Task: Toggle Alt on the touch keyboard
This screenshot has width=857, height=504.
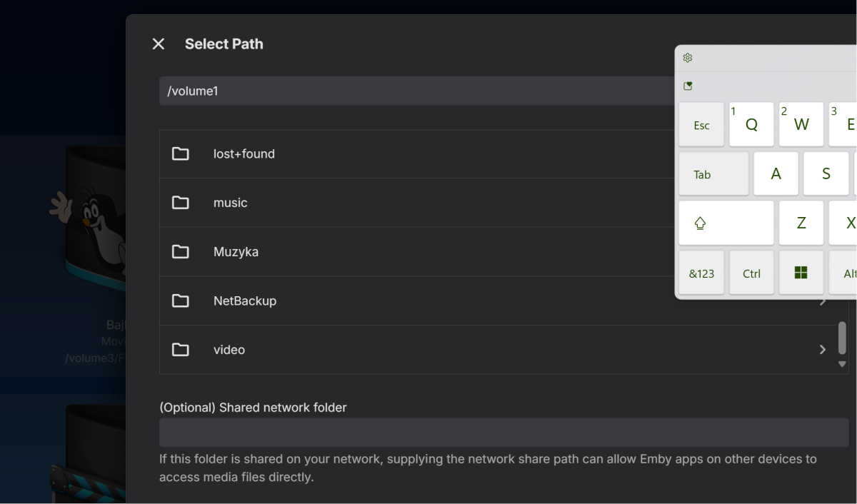Action: click(849, 273)
